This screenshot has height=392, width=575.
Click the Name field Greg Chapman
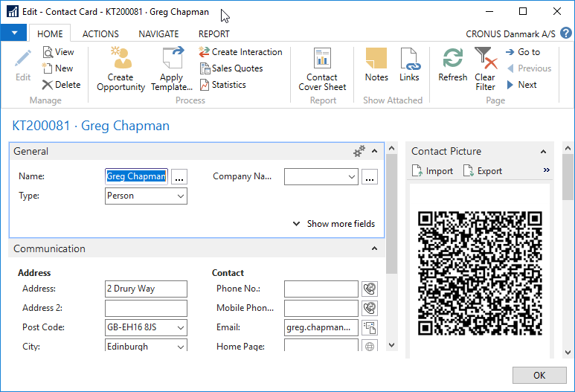(136, 177)
